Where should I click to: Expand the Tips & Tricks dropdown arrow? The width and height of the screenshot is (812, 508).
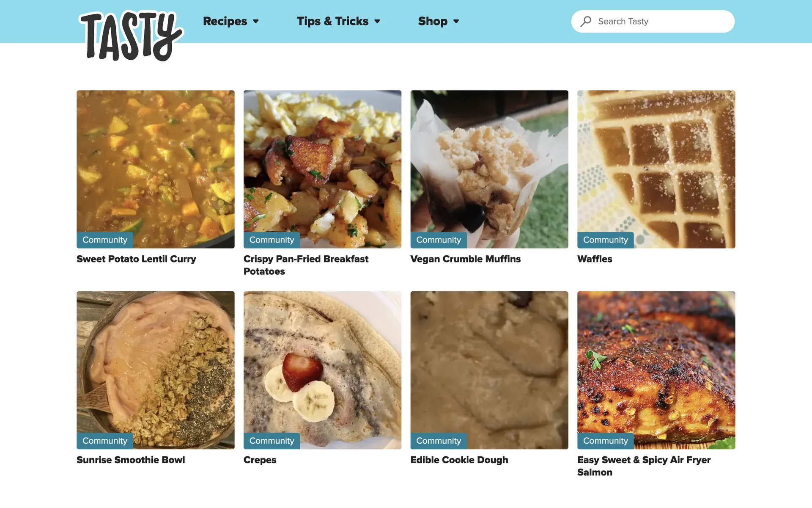pyautogui.click(x=377, y=22)
